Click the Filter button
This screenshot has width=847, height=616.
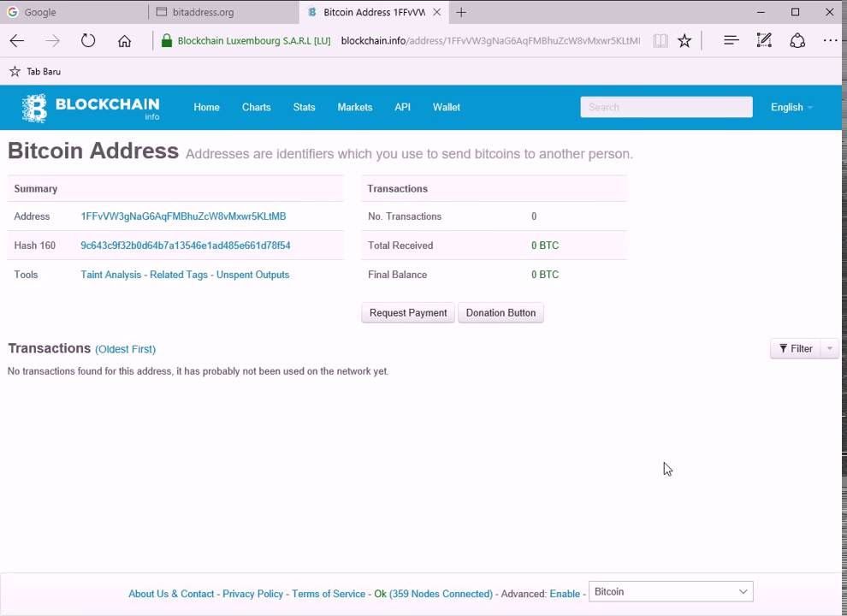coord(795,349)
